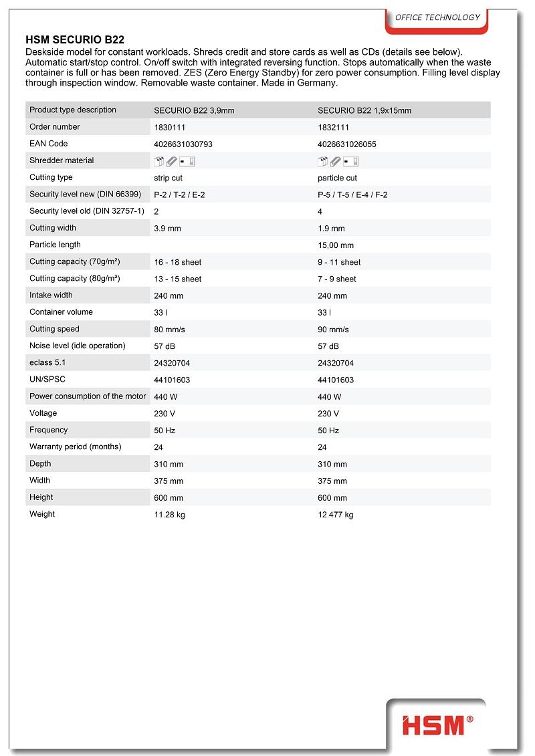Click the credit card icon in SECURIO B22 3,9mm column
535x756 pixels.
coord(187,161)
